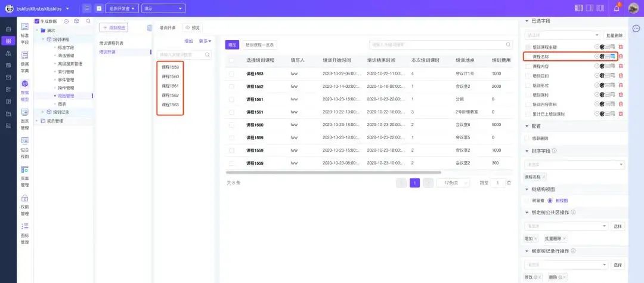The height and width of the screenshot is (283, 644).
Task: Open the 图表管理 module icon
Action: pos(25,112)
